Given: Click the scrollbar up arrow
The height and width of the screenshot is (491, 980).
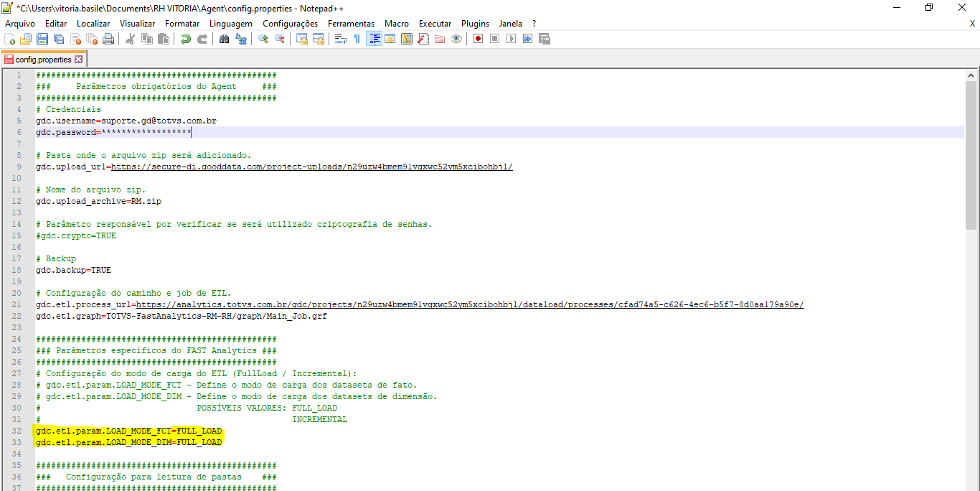Looking at the screenshot, I should pos(971,75).
